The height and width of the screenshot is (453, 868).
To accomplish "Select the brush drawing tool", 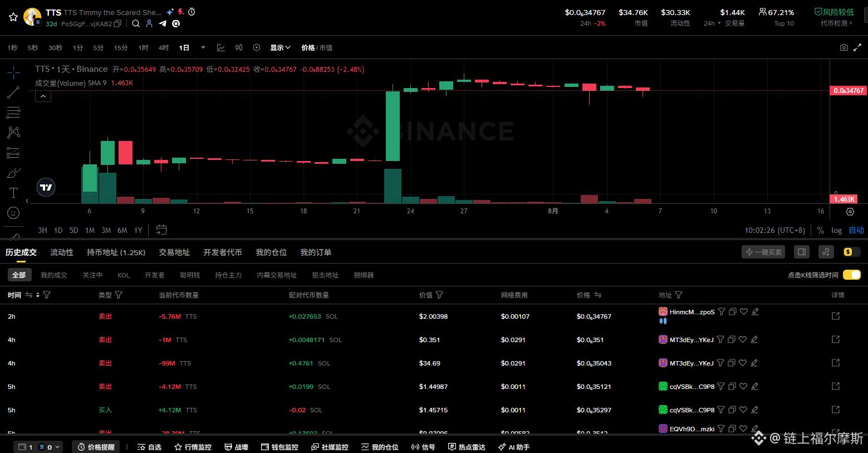I will pyautogui.click(x=13, y=173).
